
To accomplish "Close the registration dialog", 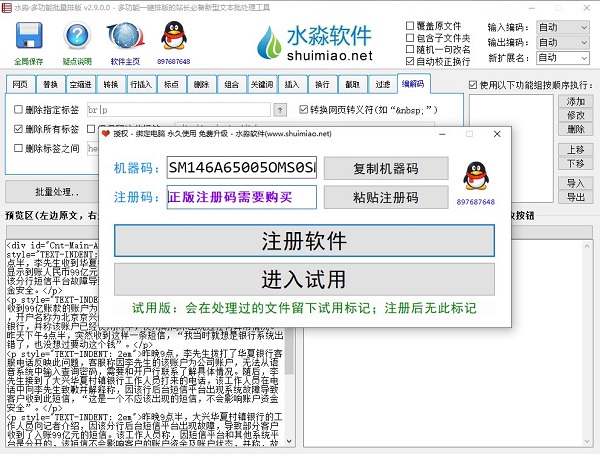I will (x=497, y=134).
